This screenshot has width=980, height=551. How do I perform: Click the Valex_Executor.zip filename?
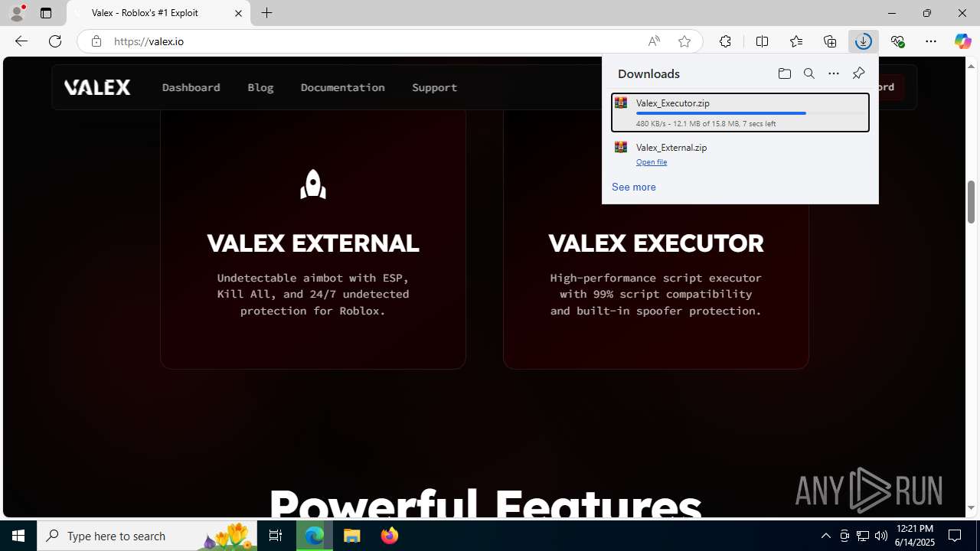pyautogui.click(x=672, y=103)
